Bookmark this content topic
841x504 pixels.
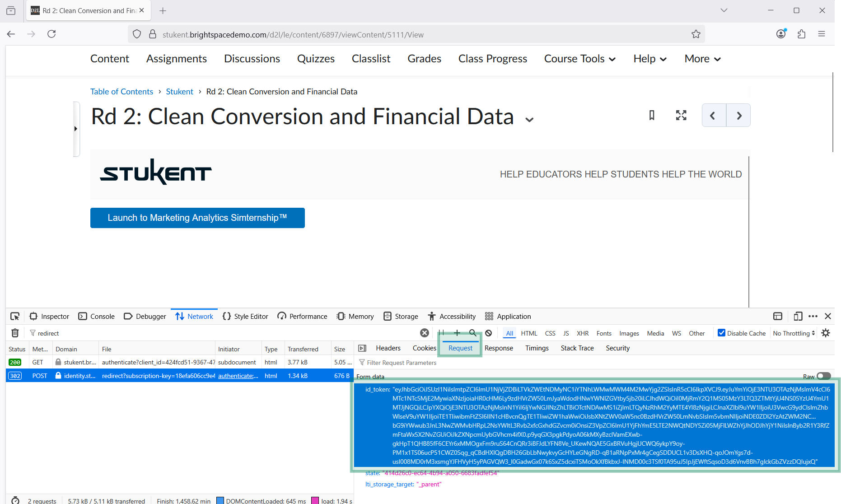(652, 115)
